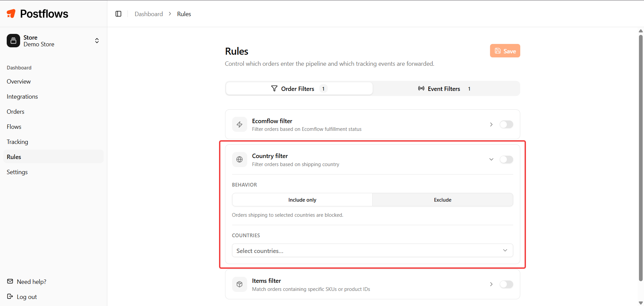Choose the Include only behavior
This screenshot has width=644, height=306.
pyautogui.click(x=302, y=200)
